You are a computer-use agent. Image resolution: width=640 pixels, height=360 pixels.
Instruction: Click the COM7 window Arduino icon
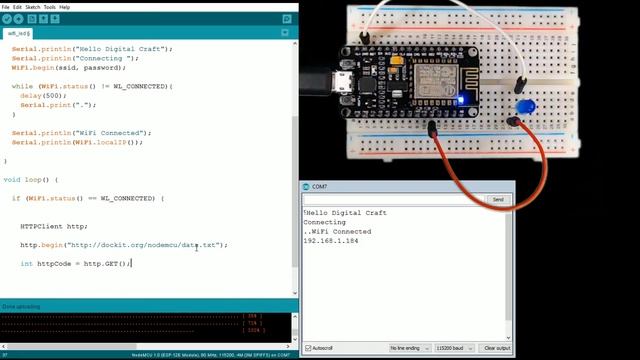(306, 187)
